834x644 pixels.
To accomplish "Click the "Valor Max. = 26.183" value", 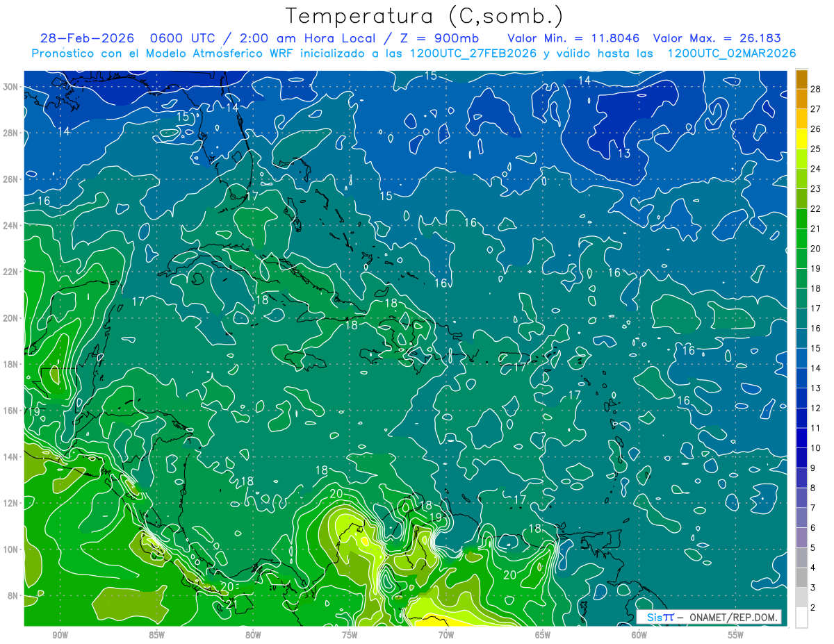I will pyautogui.click(x=717, y=38).
